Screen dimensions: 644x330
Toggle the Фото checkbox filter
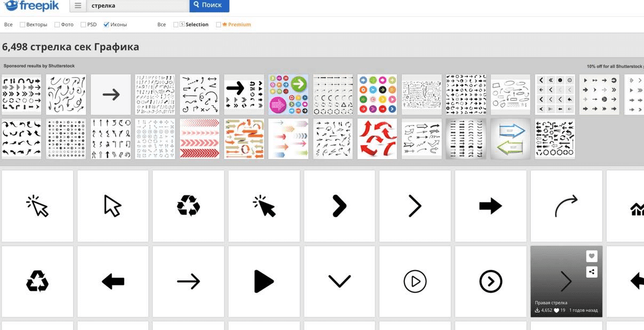[57, 25]
